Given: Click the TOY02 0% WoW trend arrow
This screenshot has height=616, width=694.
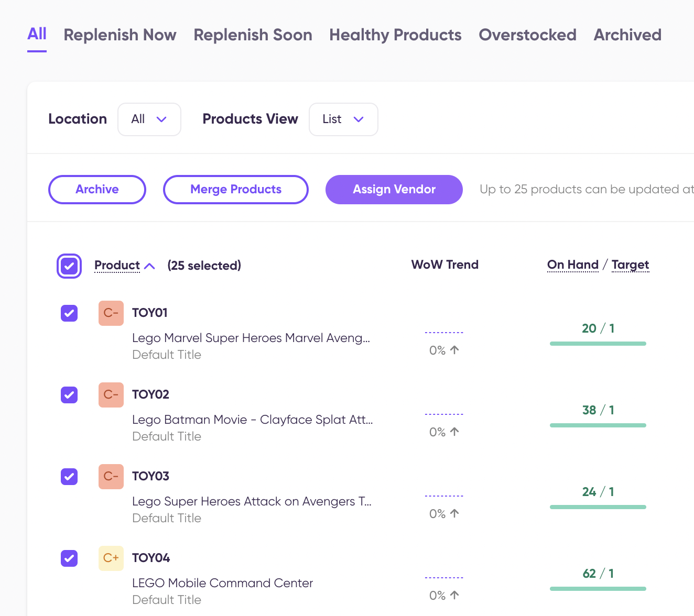Looking at the screenshot, I should (454, 432).
